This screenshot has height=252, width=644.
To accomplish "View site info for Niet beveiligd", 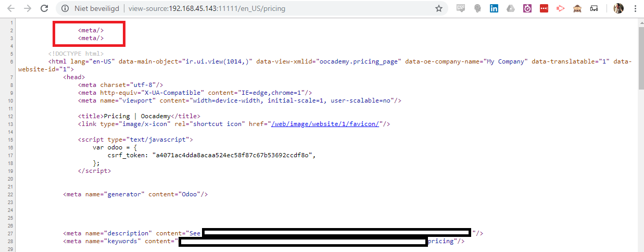I will pyautogui.click(x=91, y=9).
